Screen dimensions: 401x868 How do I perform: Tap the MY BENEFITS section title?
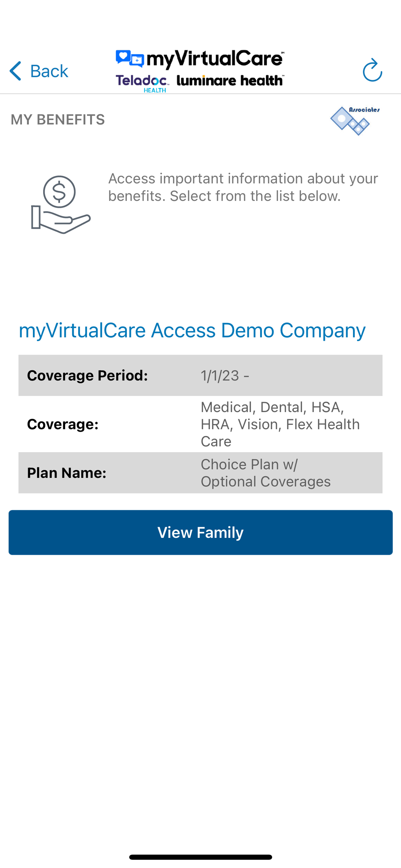57,119
